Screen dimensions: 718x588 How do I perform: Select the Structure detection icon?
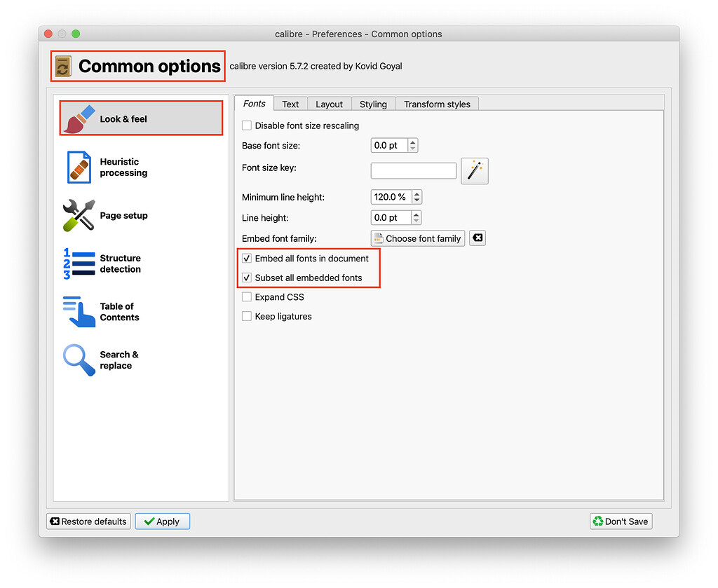pyautogui.click(x=78, y=264)
